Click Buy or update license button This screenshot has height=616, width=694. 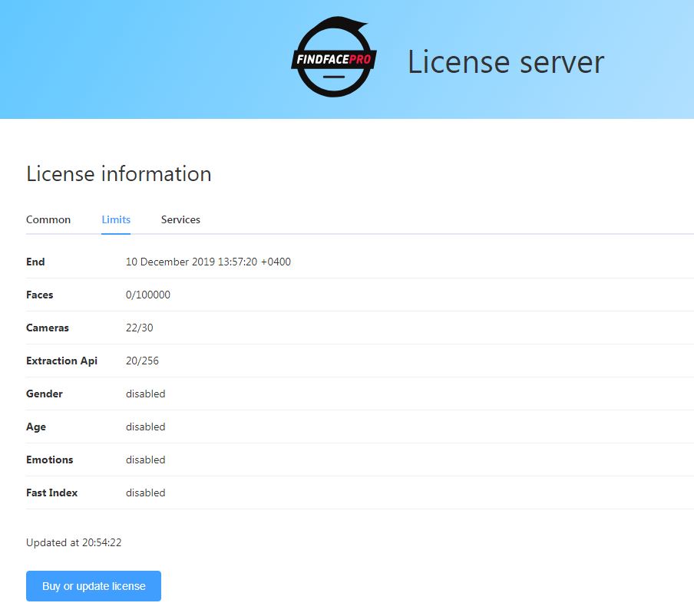coord(94,586)
